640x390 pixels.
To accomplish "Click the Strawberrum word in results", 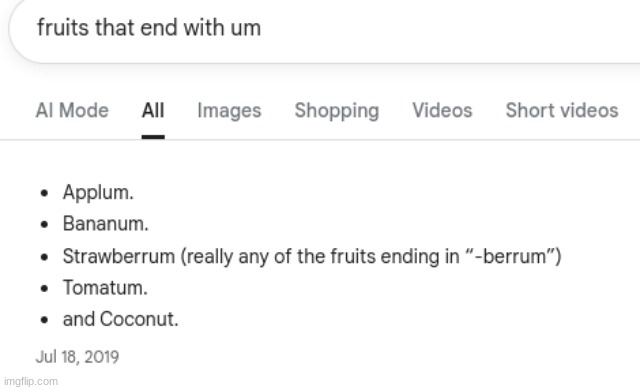I will (119, 256).
